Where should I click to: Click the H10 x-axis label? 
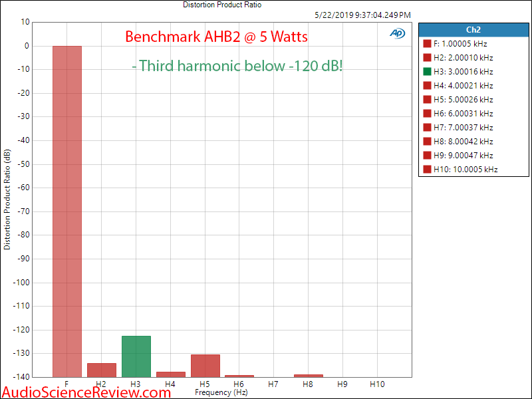coord(377,384)
